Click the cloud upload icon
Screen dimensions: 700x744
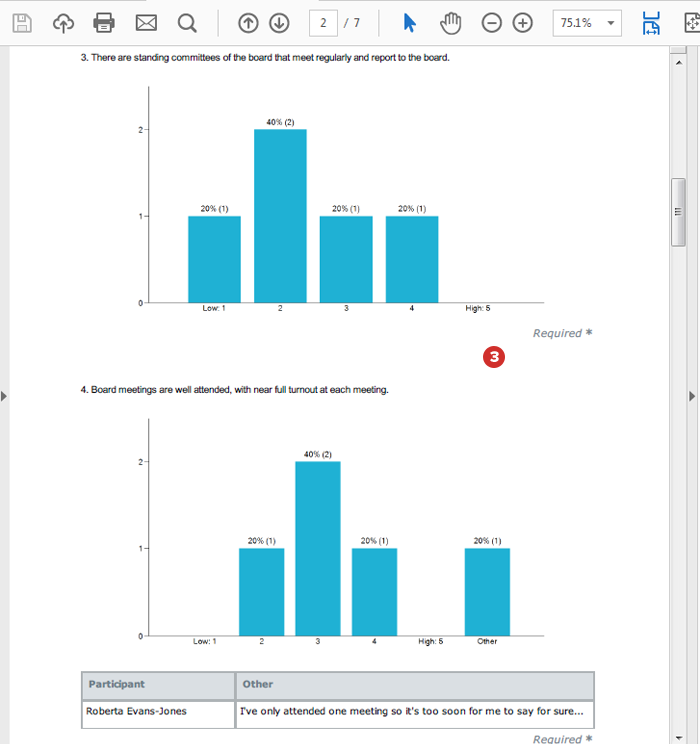coord(63,23)
